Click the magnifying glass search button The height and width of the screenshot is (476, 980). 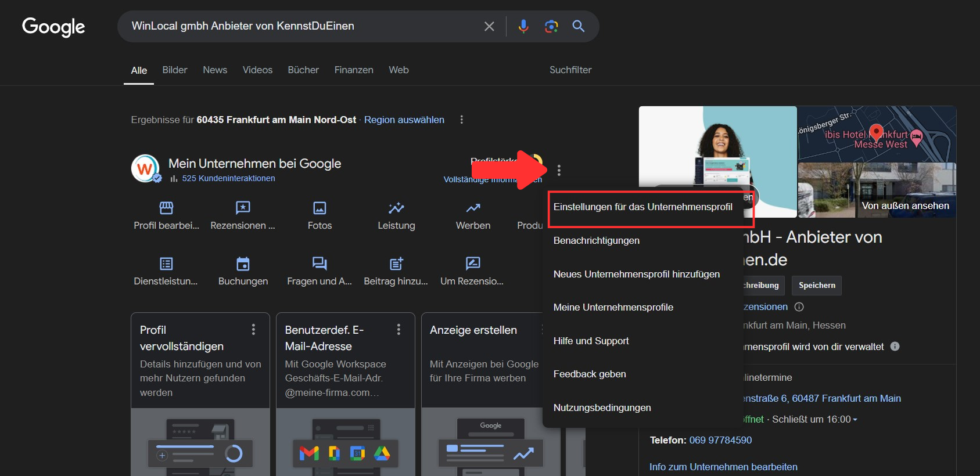coord(578,26)
